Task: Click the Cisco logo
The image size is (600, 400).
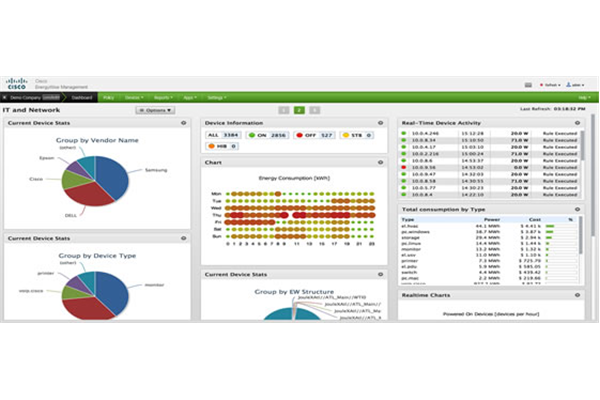Action: click(16, 83)
